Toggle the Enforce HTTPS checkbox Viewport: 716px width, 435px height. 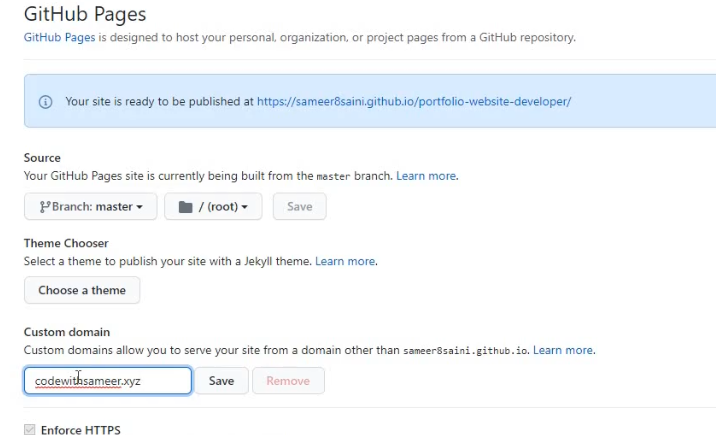pos(30,430)
